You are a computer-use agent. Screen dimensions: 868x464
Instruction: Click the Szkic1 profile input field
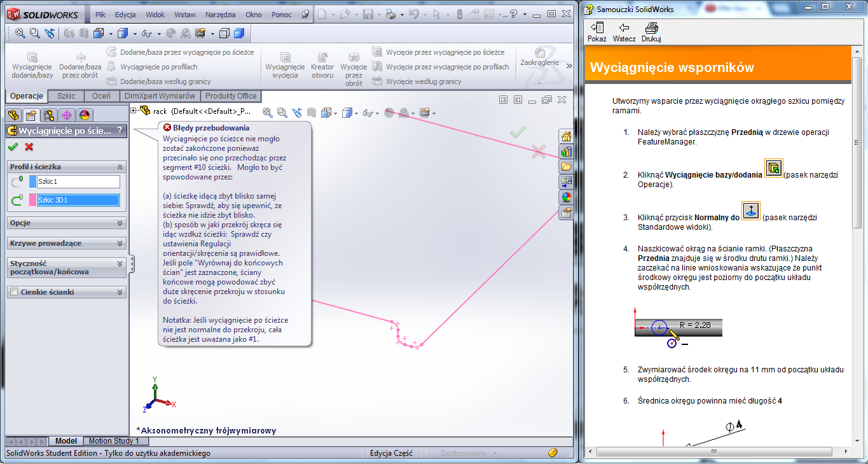pos(78,181)
